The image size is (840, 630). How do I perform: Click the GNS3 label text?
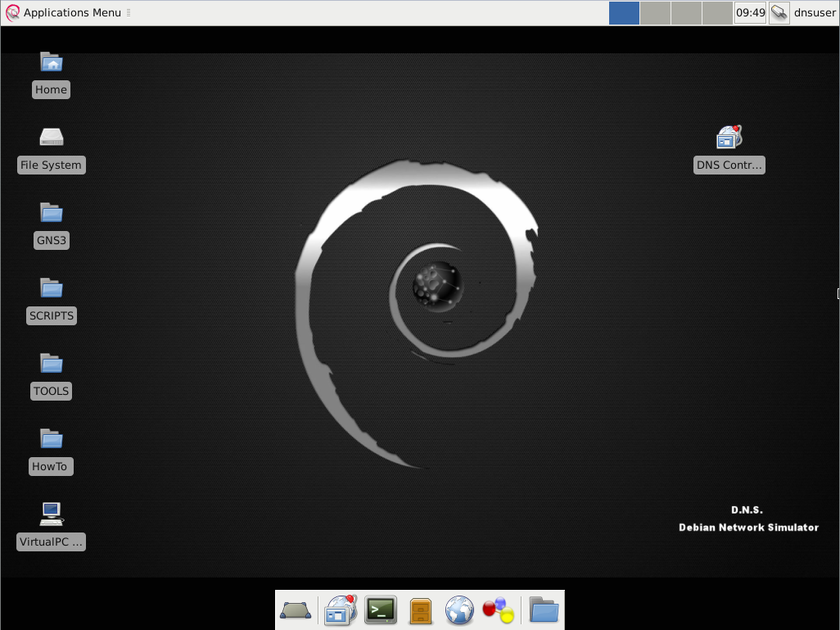click(x=52, y=240)
